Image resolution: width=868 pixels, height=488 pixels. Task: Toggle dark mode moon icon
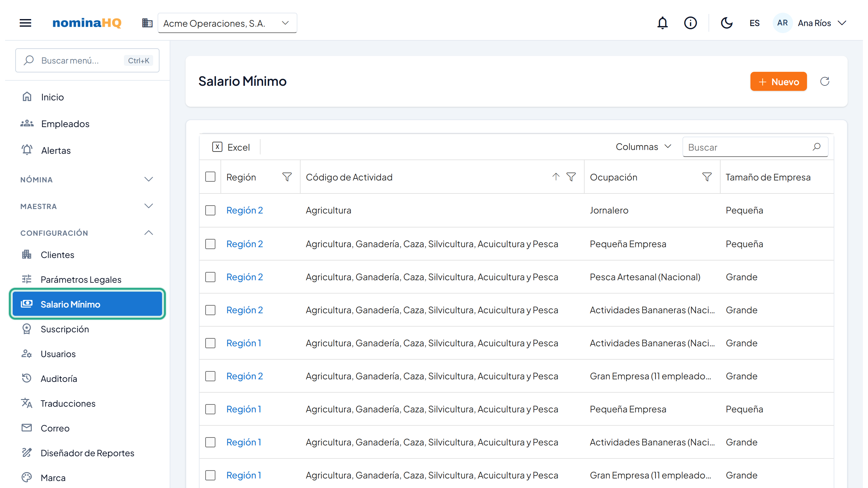pos(727,23)
